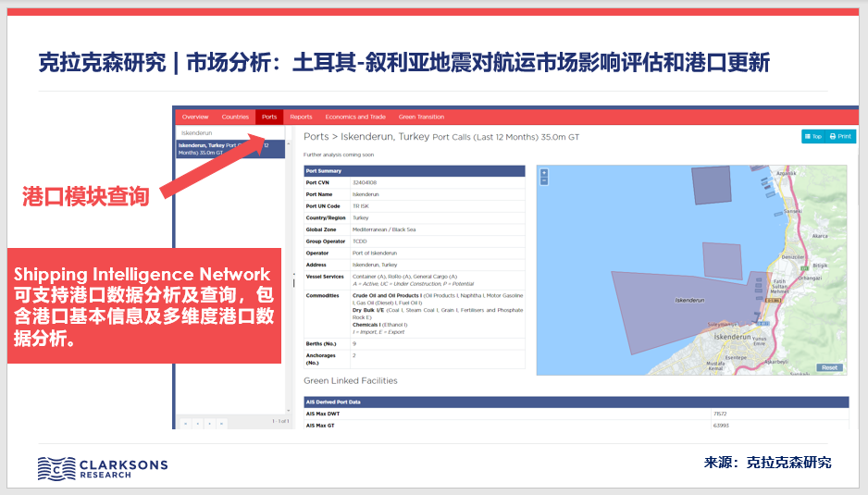Click the Port Summary table header

click(x=414, y=171)
